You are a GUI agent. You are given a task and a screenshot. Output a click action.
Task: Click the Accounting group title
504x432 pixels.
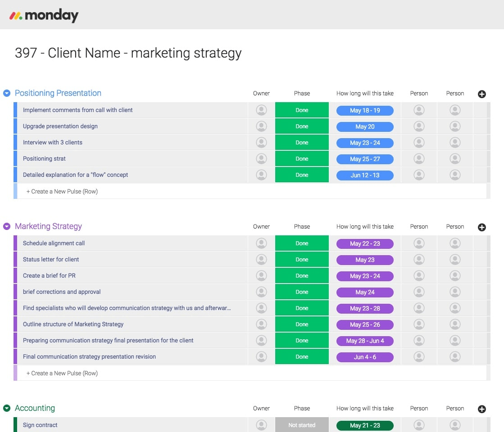tap(35, 408)
